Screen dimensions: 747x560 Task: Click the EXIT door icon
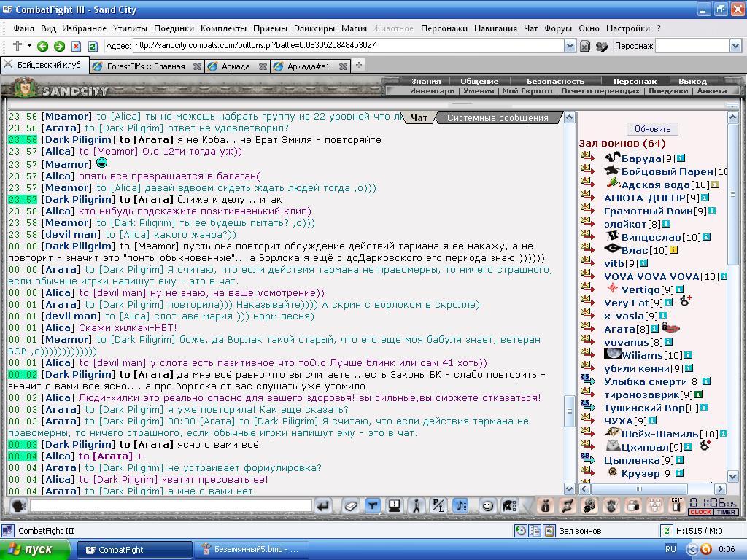(676, 505)
